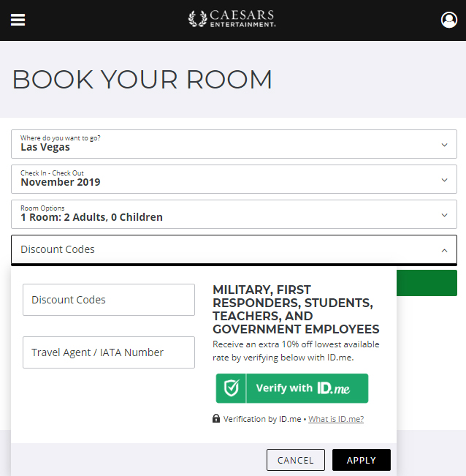This screenshot has height=476, width=466.
Task: Click the Apply button
Action: [361, 460]
